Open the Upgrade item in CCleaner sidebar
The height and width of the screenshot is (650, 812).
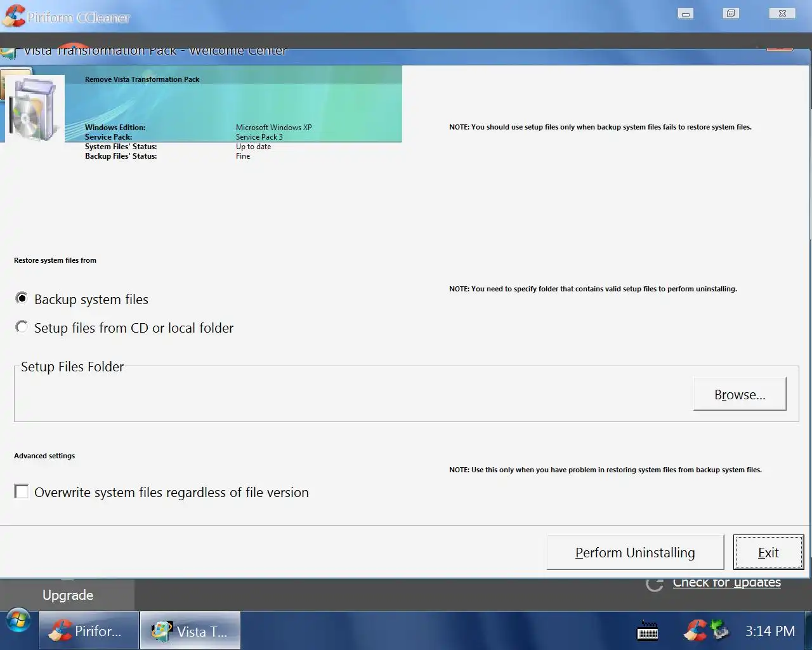[68, 595]
